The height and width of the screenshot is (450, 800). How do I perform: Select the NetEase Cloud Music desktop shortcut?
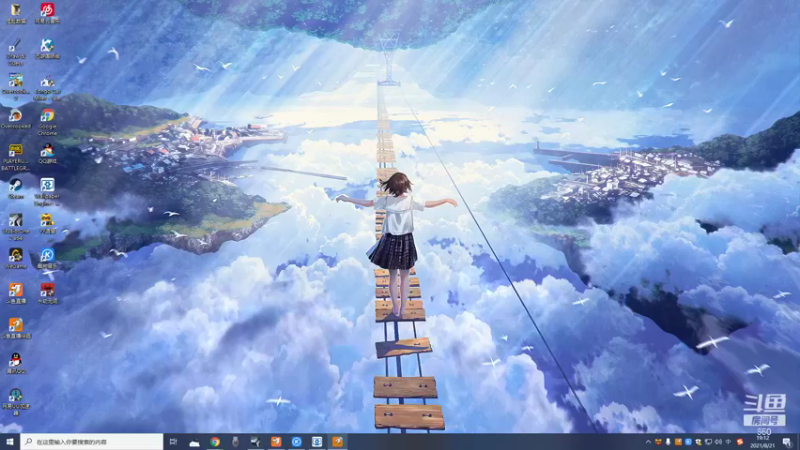coord(47,13)
